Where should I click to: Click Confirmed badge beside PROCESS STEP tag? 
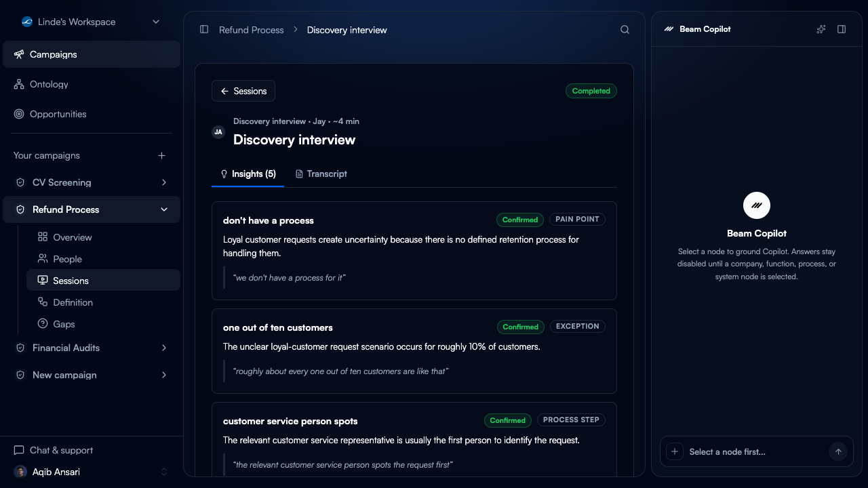tap(508, 420)
